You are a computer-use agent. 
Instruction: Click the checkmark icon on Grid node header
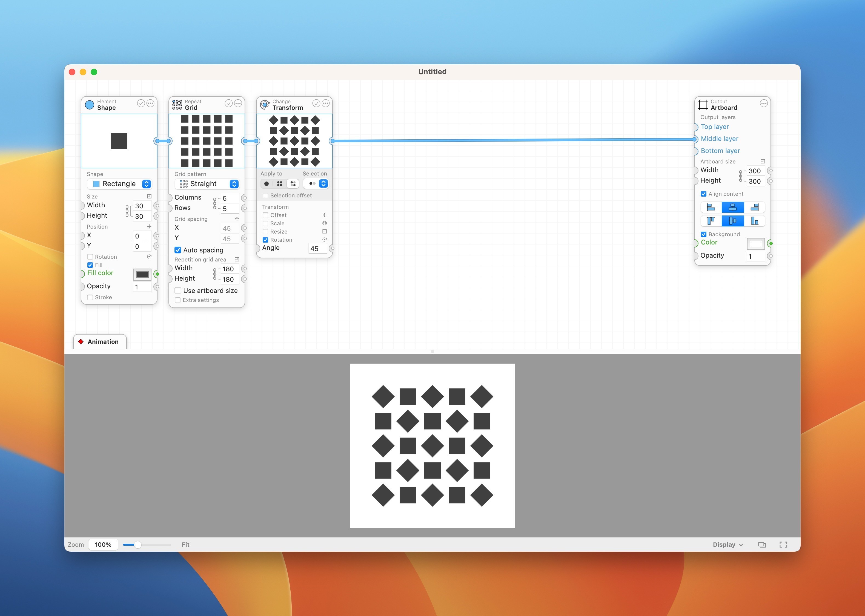tap(228, 103)
